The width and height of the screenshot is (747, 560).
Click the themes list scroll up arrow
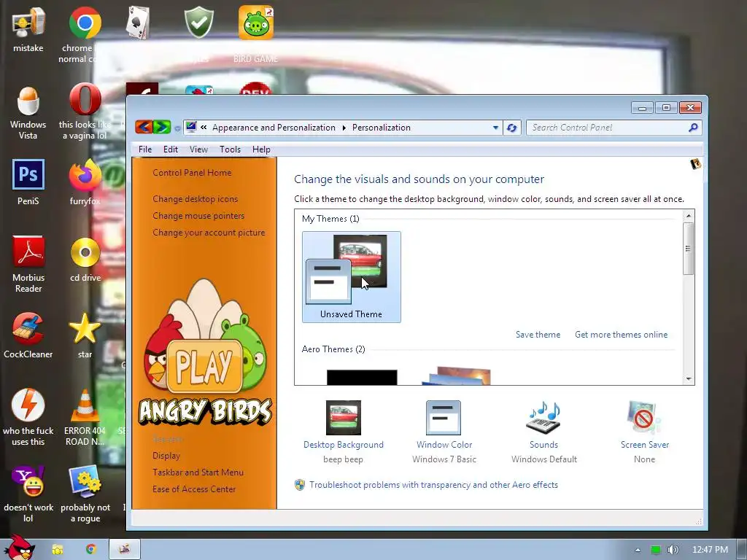pyautogui.click(x=689, y=216)
